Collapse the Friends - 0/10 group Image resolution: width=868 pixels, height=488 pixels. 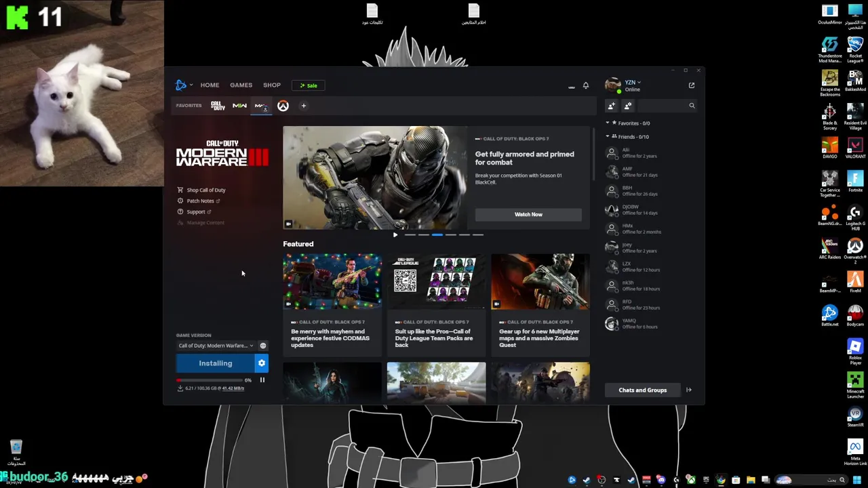point(628,137)
